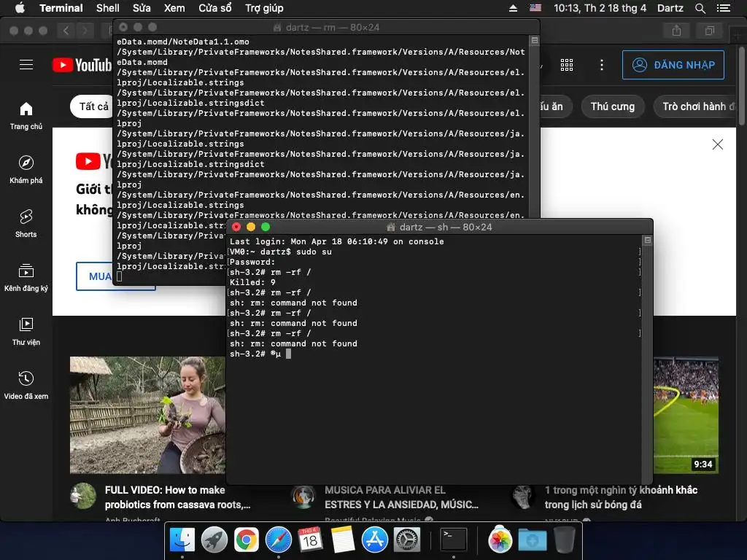Go forward in the Safari window
747x560 pixels.
(x=85, y=31)
